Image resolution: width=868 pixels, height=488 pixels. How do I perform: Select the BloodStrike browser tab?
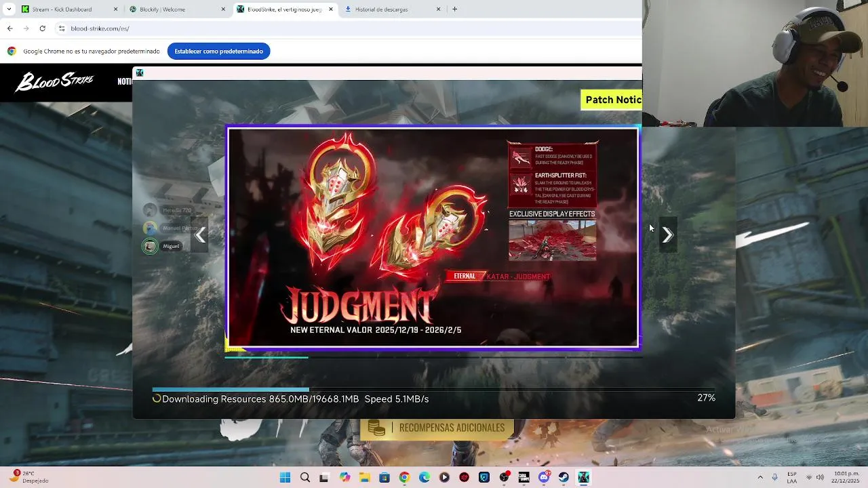pos(285,9)
